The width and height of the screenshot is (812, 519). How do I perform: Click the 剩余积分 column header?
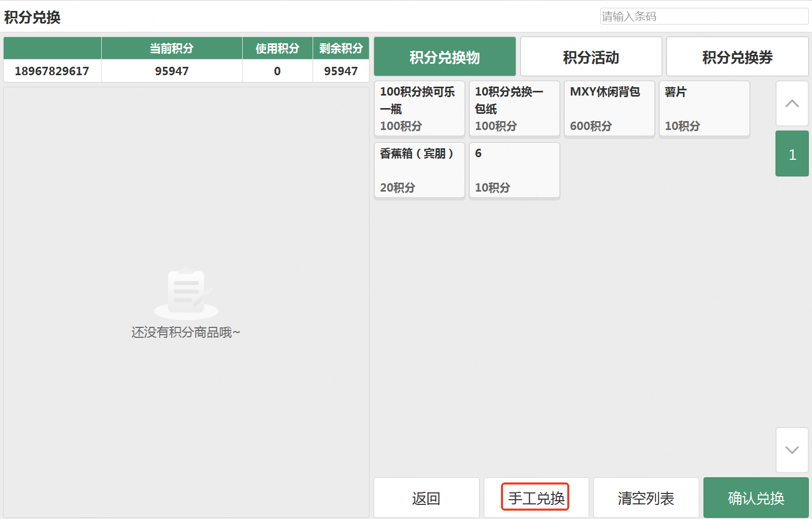tap(341, 48)
